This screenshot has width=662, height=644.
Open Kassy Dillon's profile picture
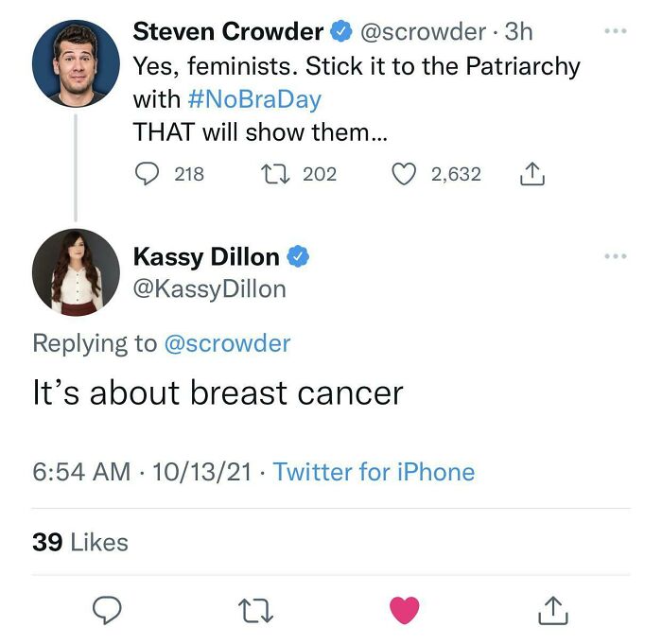coord(76,270)
